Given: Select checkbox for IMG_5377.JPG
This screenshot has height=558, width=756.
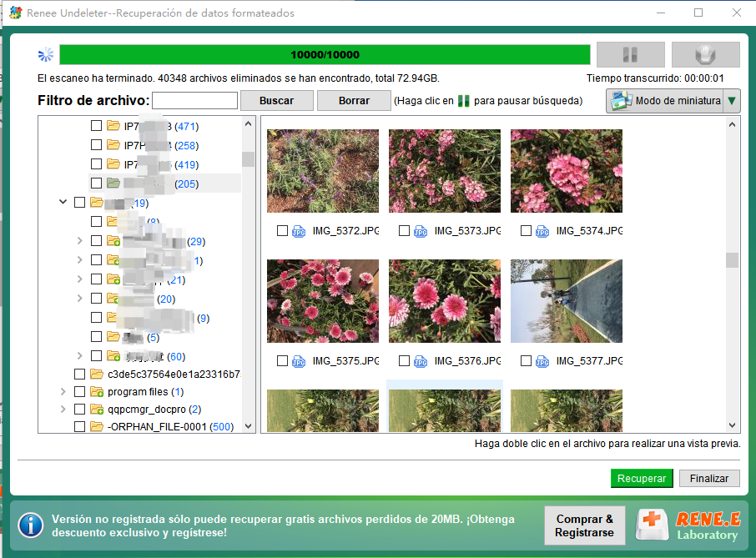Looking at the screenshot, I should point(526,361).
